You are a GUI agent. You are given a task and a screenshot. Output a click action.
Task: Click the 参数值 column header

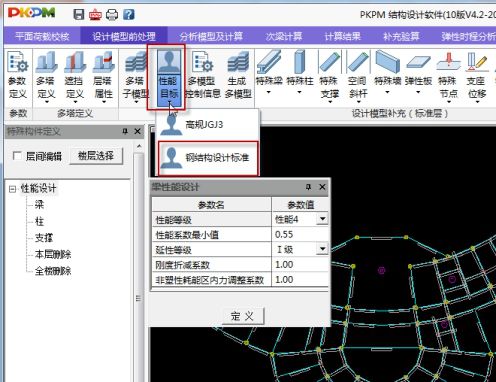pos(300,204)
